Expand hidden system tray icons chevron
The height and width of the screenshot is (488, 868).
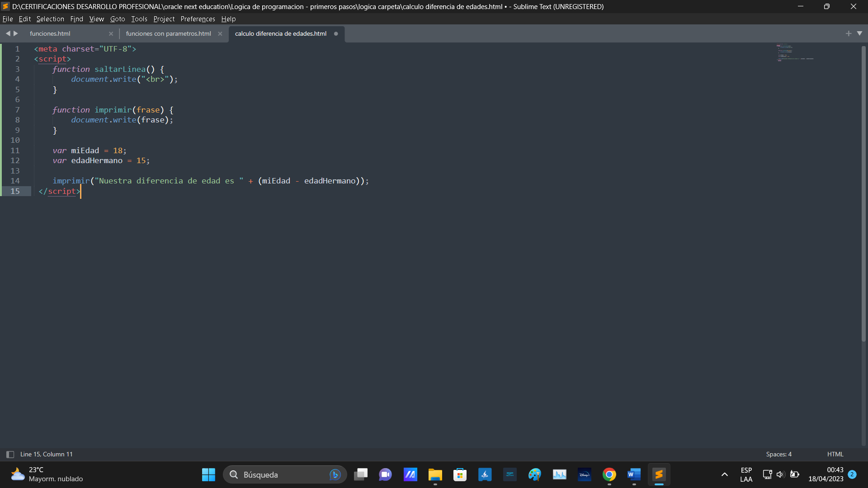tap(724, 474)
